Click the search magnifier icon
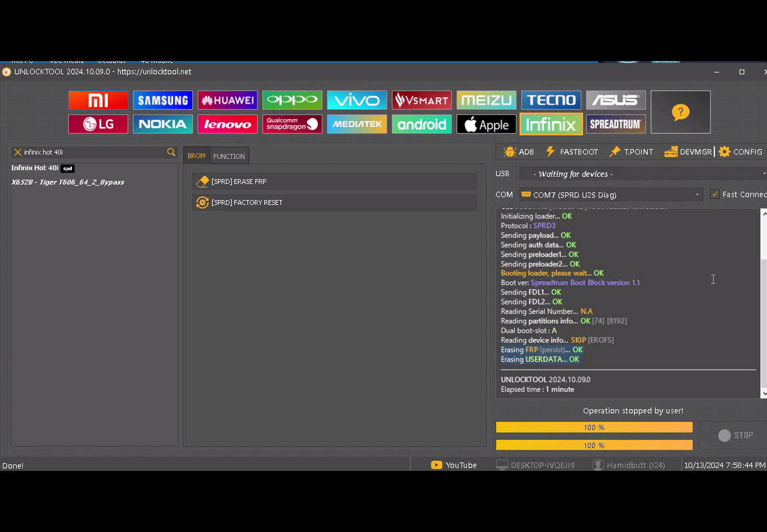 (x=171, y=152)
